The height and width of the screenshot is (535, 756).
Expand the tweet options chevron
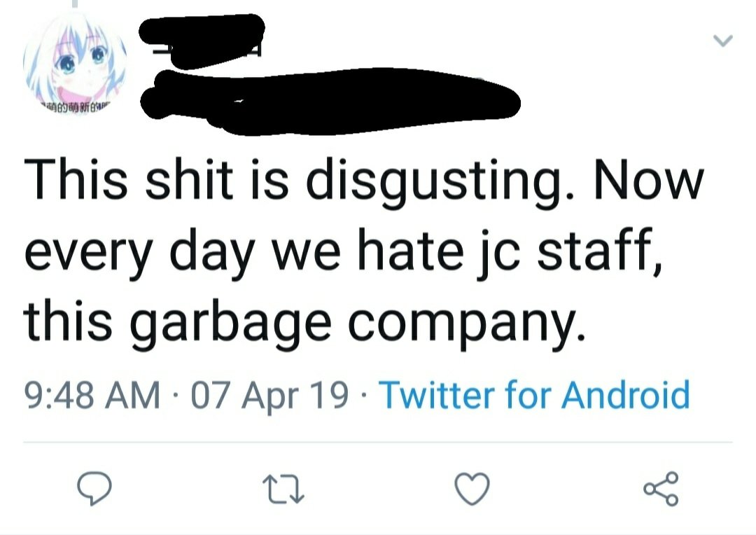point(723,41)
